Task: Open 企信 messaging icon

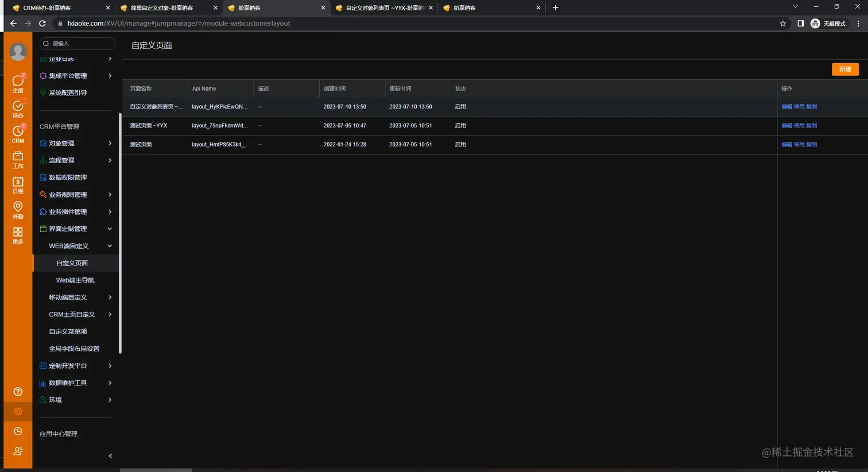Action: (x=18, y=83)
